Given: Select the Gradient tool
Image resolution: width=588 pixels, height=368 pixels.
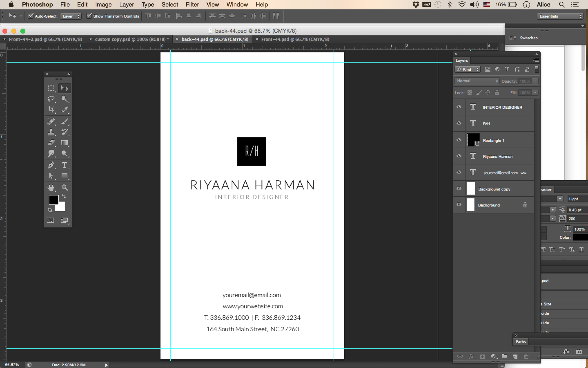Looking at the screenshot, I should point(64,143).
